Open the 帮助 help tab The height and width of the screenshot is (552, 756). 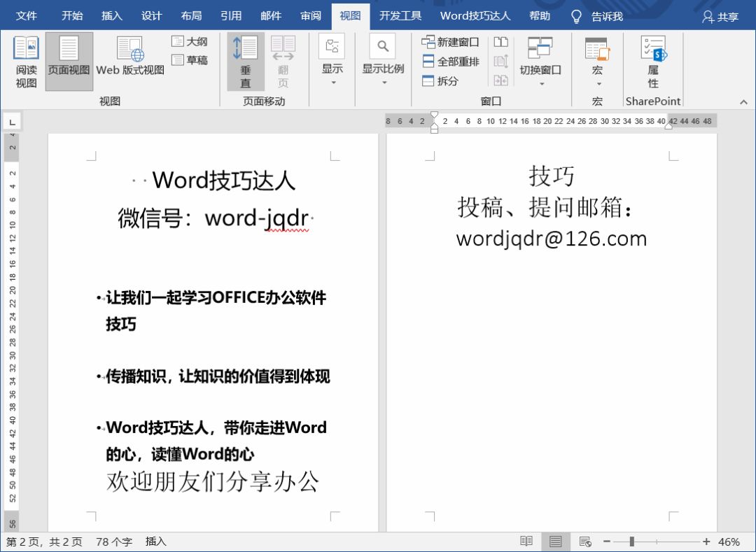click(540, 16)
